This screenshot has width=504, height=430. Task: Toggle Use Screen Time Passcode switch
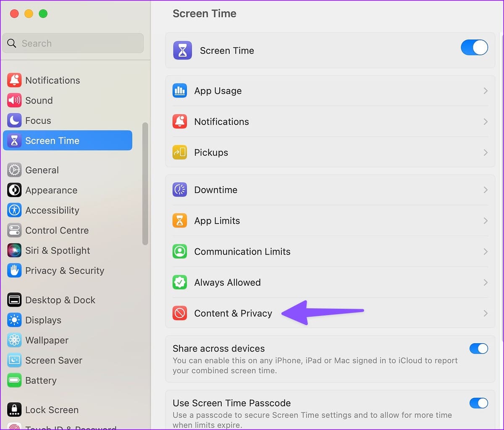(x=479, y=403)
